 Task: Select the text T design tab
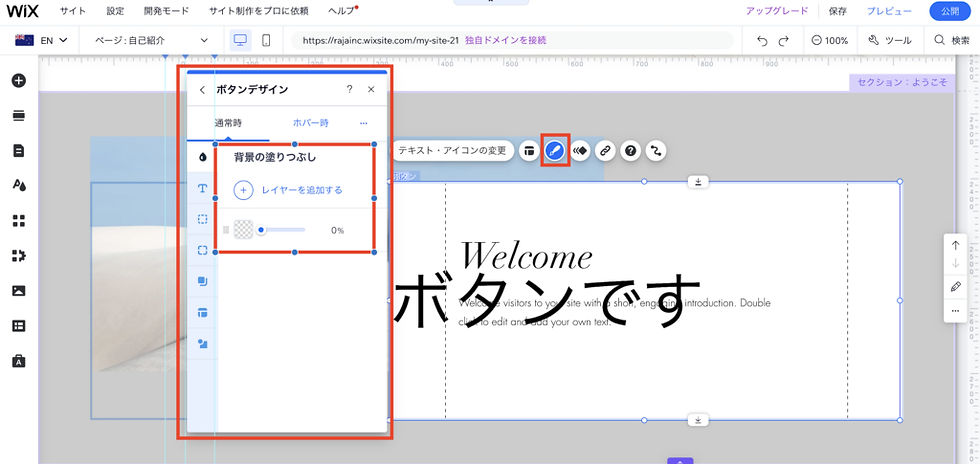pos(202,188)
